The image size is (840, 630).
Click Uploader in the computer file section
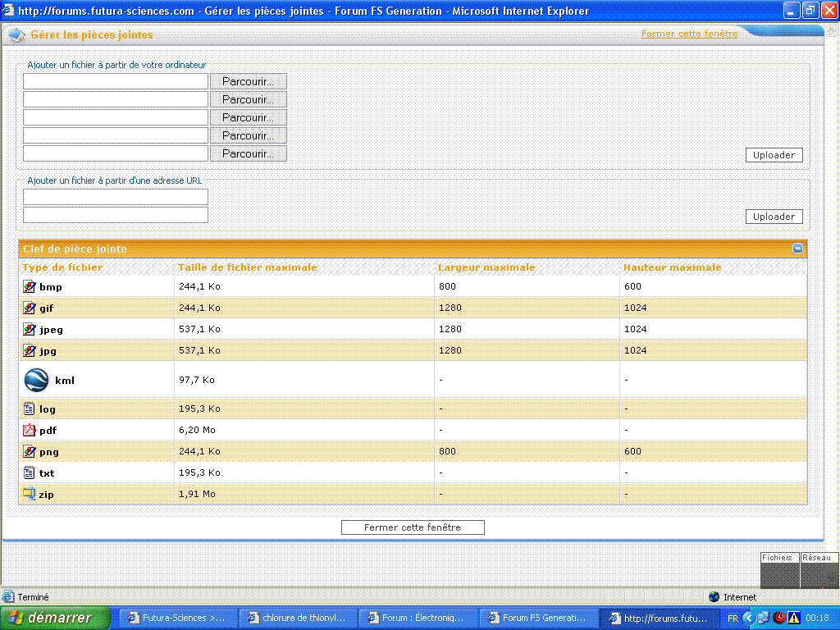coord(774,155)
